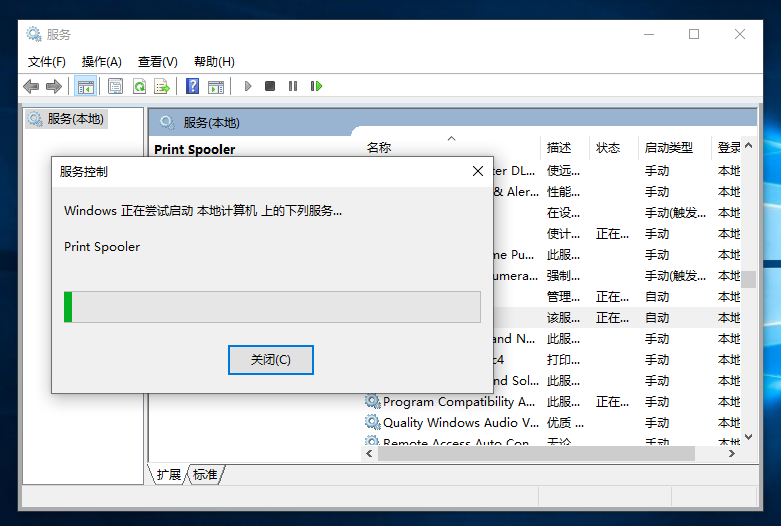
Task: Export the list via the toolbar icon
Action: click(x=162, y=87)
